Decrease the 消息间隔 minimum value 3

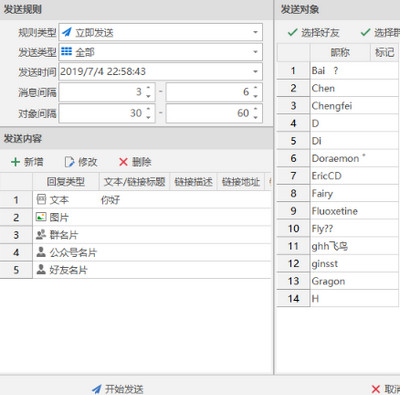(148, 96)
